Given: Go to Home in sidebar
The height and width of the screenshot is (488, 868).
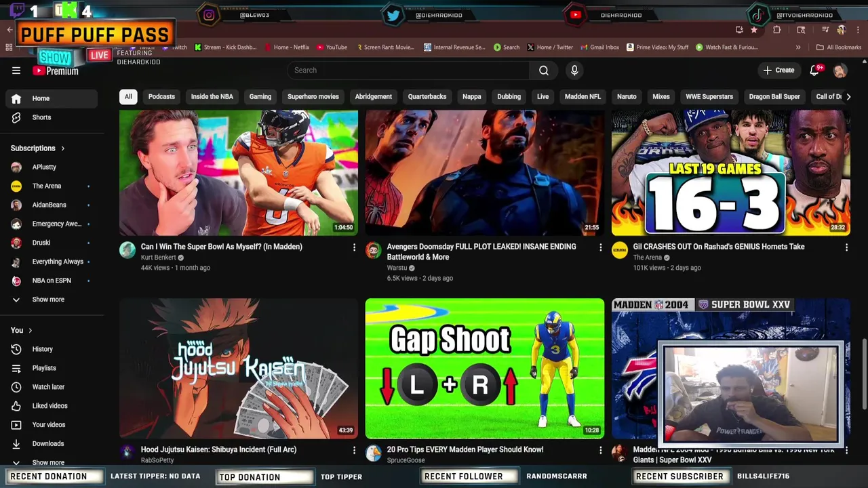Looking at the screenshot, I should (52, 99).
